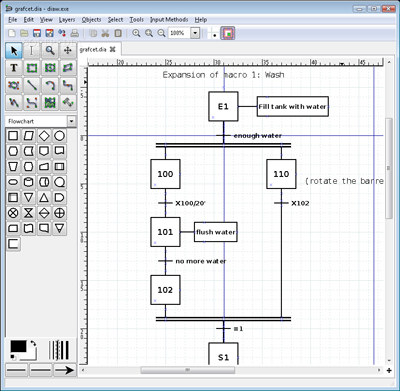This screenshot has height=391, width=400.
Task: Select the Magnify tool in toolbox
Action: click(x=50, y=50)
